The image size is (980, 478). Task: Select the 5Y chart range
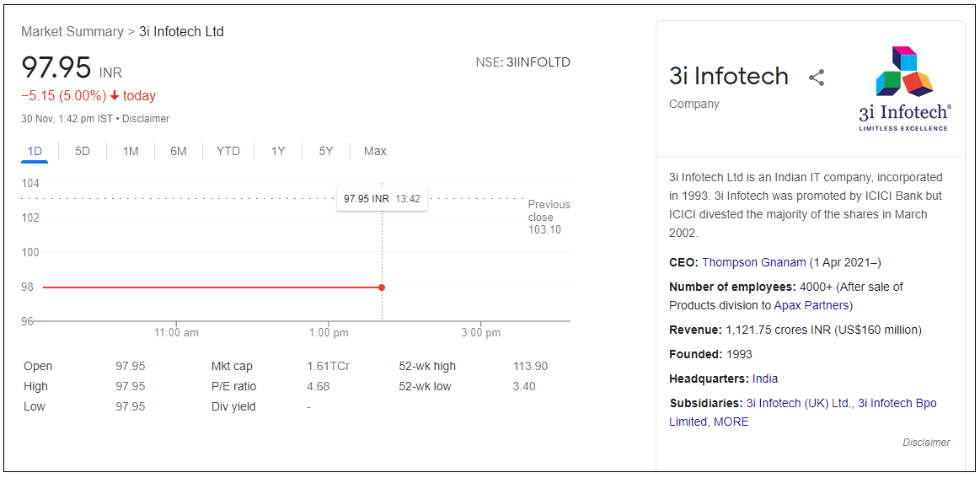tap(326, 151)
